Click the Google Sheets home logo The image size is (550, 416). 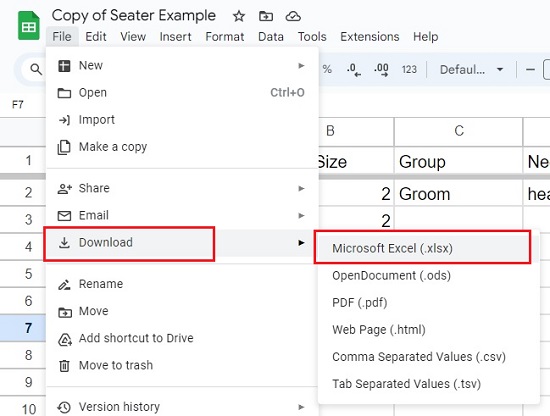[x=29, y=26]
